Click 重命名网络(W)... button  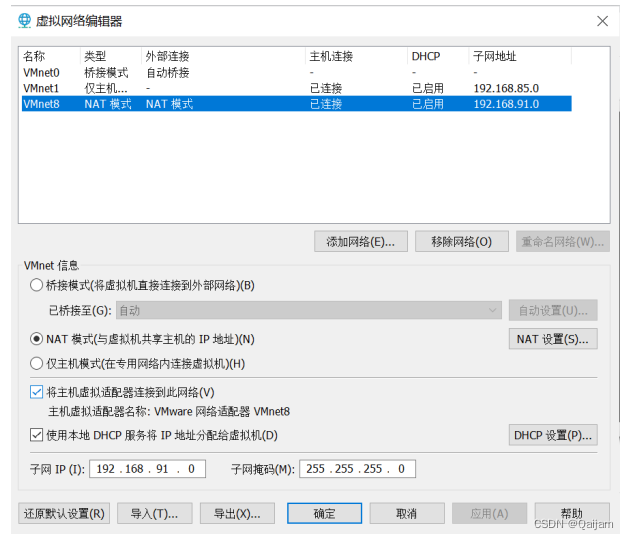tap(563, 242)
